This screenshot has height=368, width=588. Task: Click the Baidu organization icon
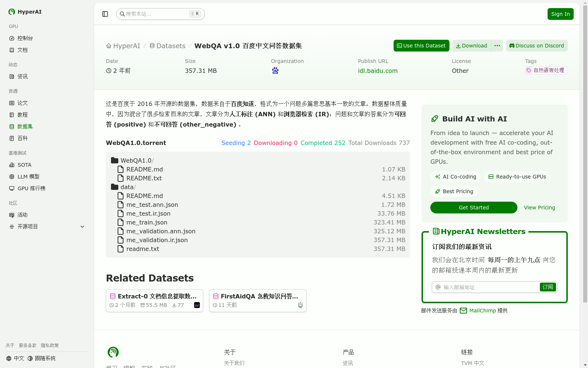coord(275,71)
